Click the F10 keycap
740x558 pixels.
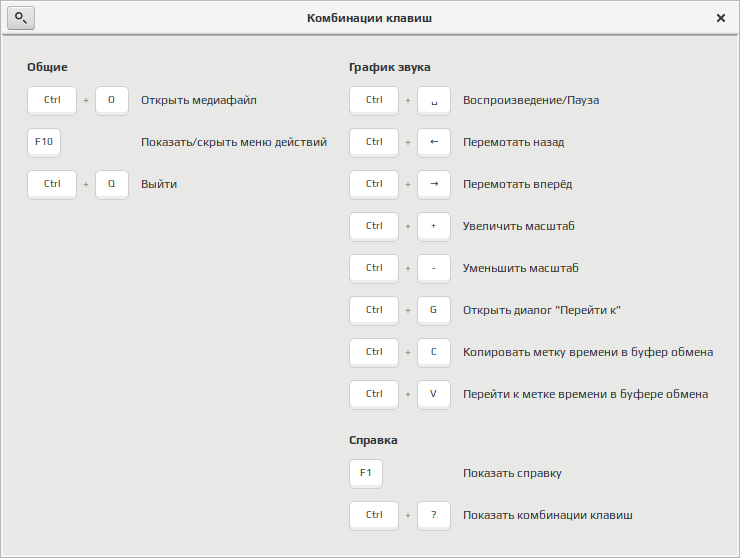(x=44, y=142)
